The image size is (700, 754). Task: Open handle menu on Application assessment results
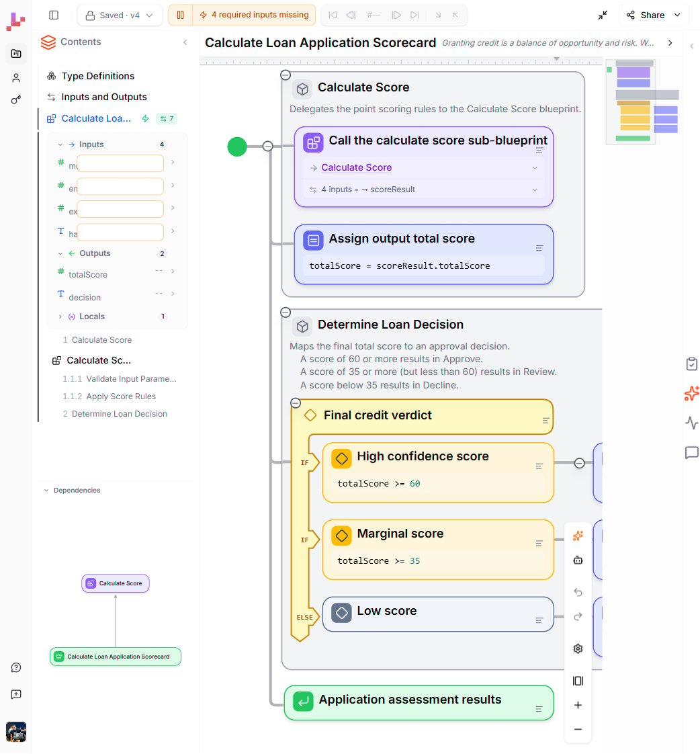click(x=539, y=709)
